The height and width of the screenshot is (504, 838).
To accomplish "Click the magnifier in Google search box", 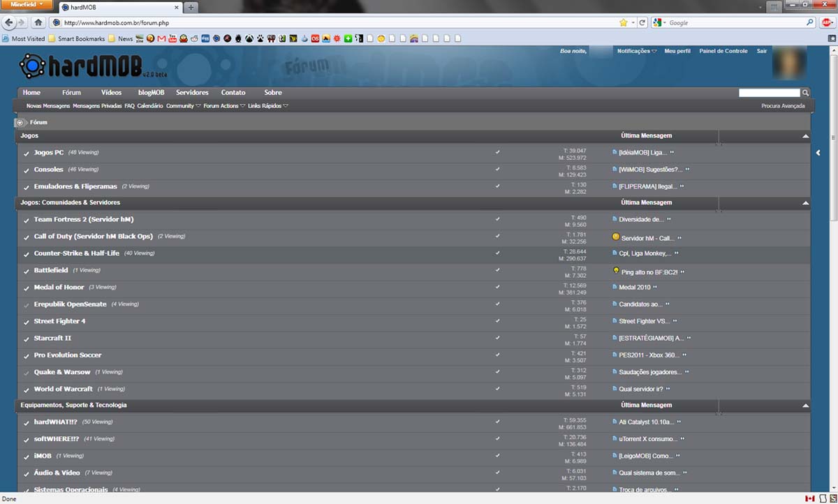I will click(x=810, y=22).
